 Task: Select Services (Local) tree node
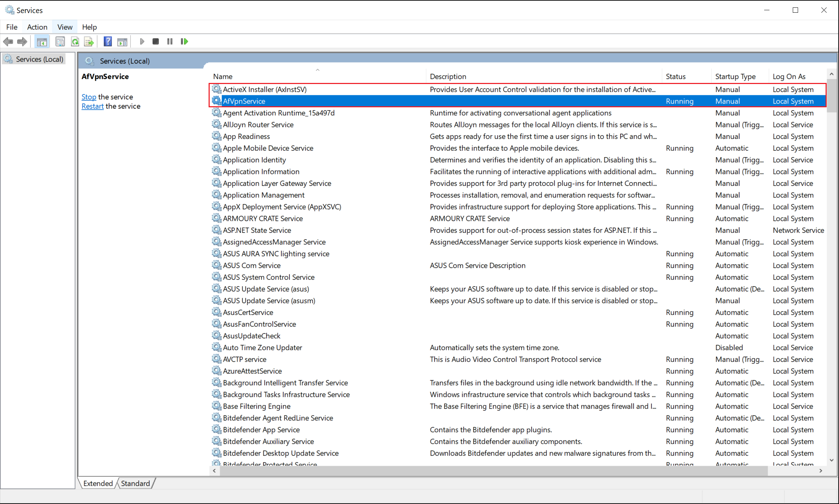34,59
